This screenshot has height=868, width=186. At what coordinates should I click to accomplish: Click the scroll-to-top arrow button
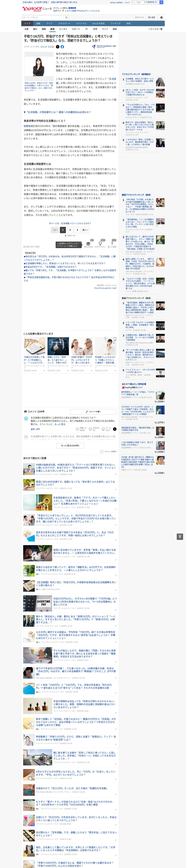click(x=180, y=537)
